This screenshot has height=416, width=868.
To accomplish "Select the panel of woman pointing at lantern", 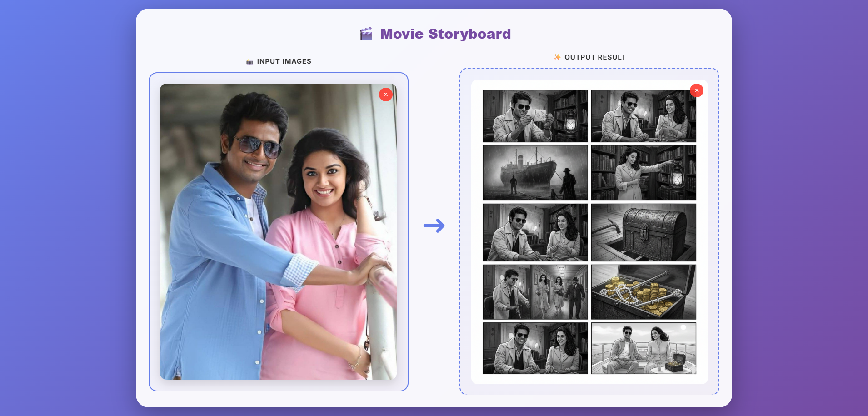I will [x=644, y=173].
